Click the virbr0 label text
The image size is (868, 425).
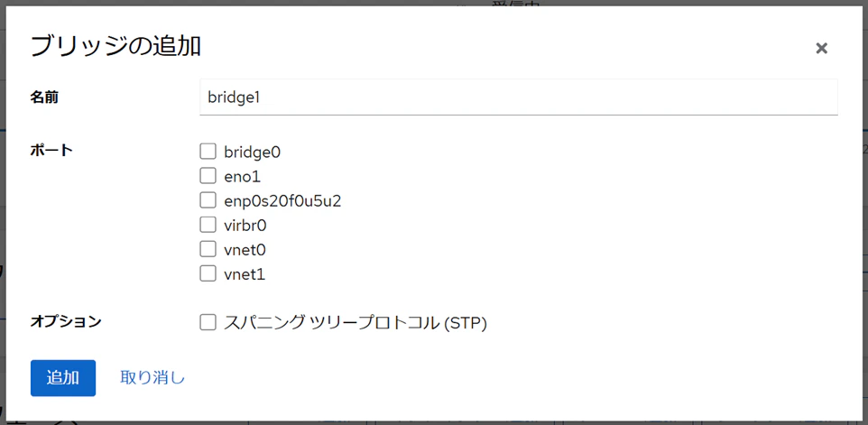tap(245, 226)
